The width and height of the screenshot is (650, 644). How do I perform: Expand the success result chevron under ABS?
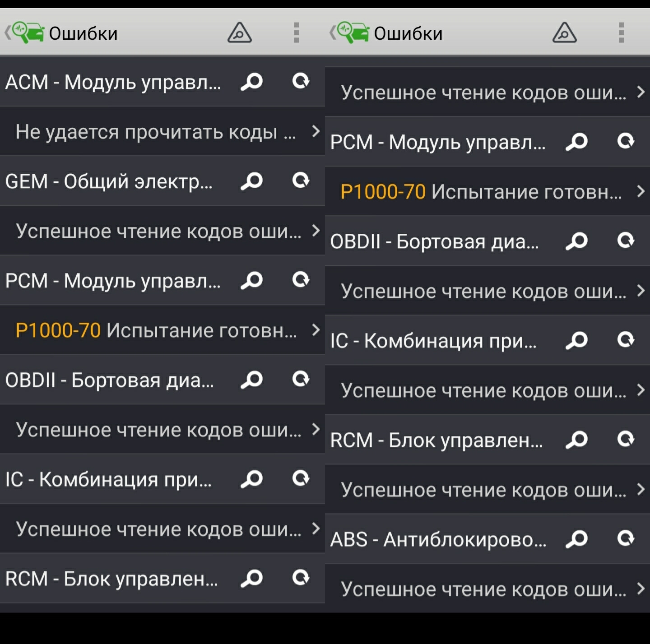pyautogui.click(x=641, y=588)
